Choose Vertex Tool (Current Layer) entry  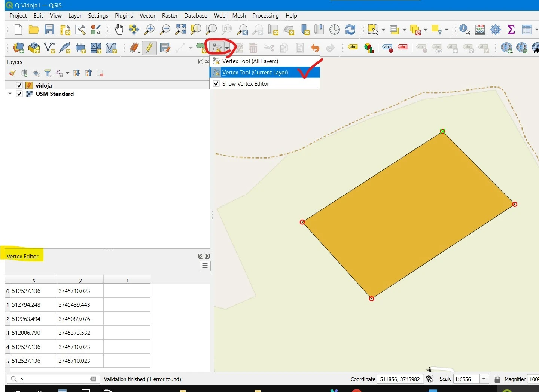point(265,73)
